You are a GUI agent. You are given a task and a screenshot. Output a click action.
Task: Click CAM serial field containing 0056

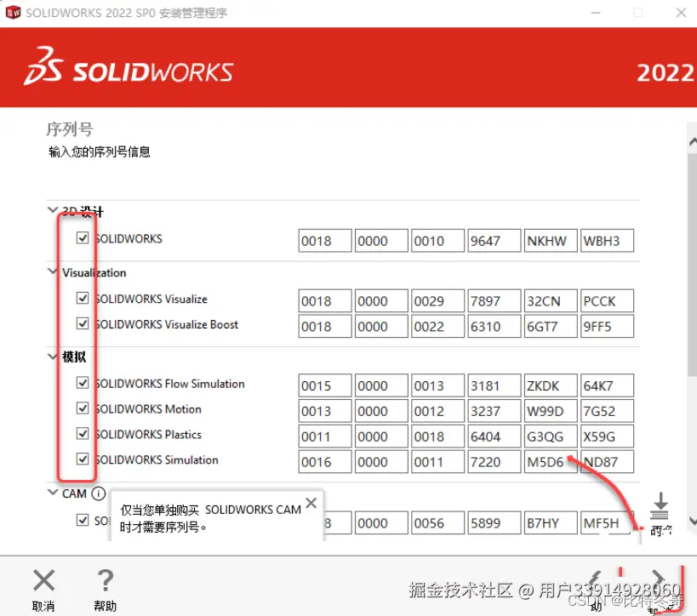[x=437, y=522]
